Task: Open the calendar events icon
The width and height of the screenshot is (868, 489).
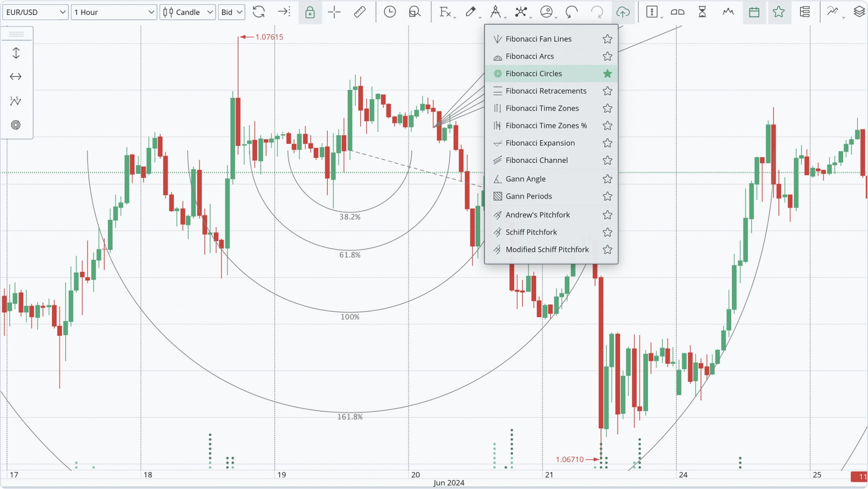Action: (x=754, y=12)
